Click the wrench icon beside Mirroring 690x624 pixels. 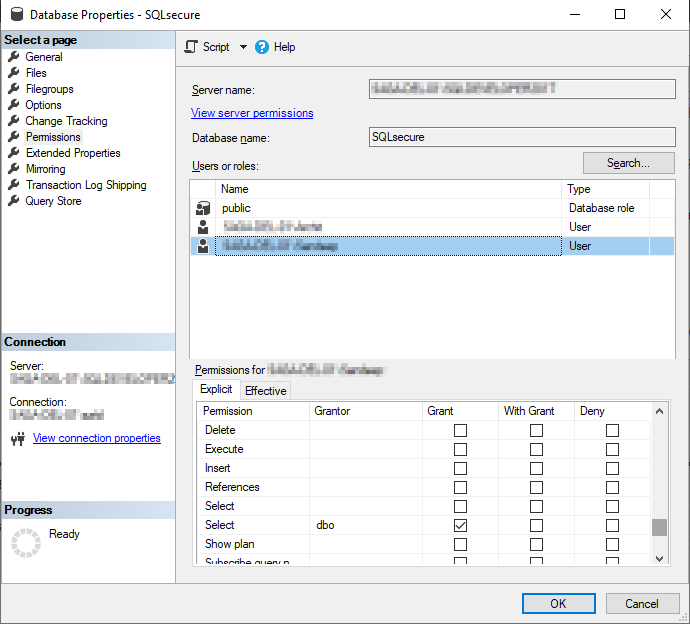coord(14,169)
